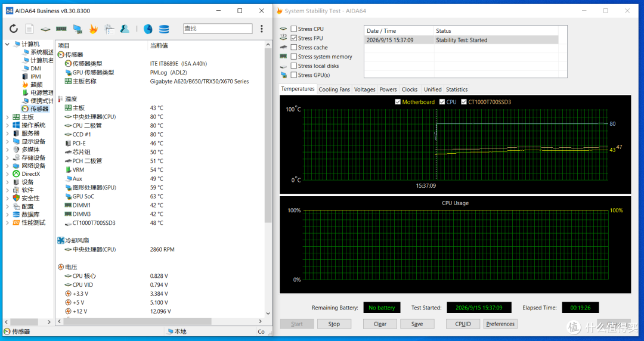This screenshot has width=644, height=341.
Task: Focus the 查找 search field
Action: pyautogui.click(x=218, y=29)
